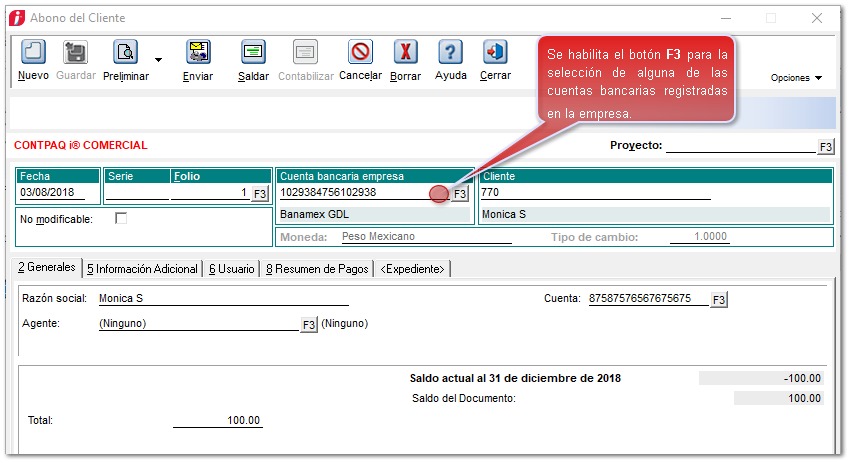Click the Nuevo toolbar icon

33,53
